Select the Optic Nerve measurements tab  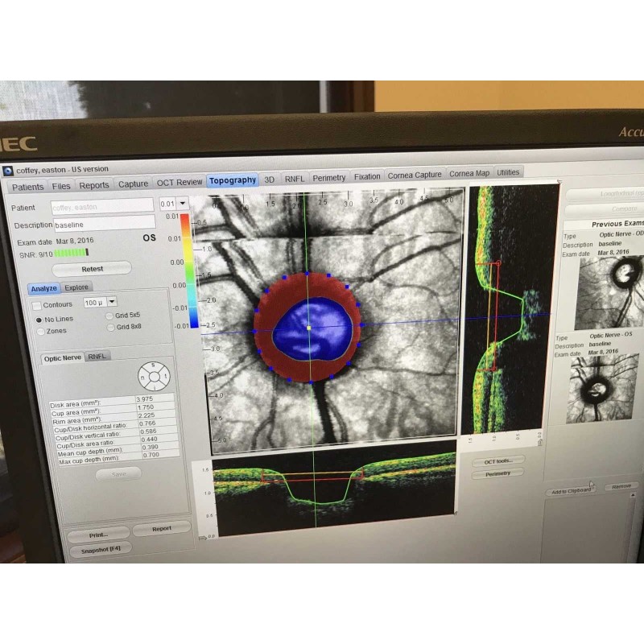point(63,358)
